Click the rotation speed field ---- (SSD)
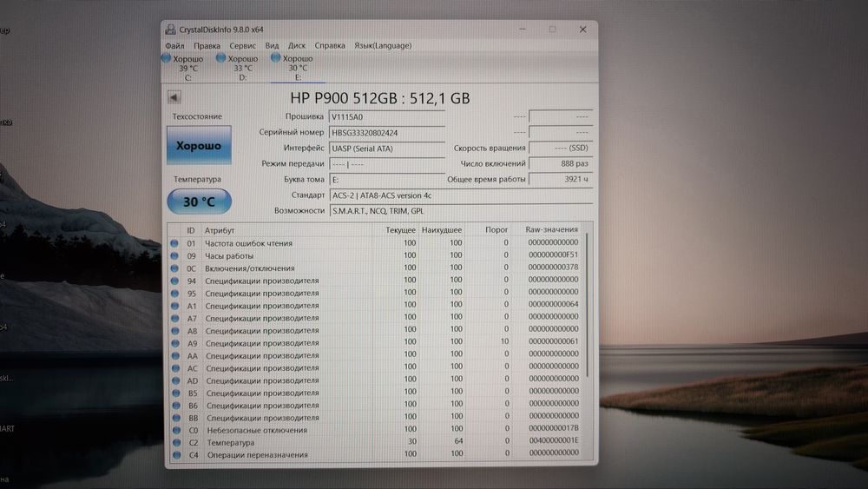This screenshot has height=489, width=868. pos(560,148)
